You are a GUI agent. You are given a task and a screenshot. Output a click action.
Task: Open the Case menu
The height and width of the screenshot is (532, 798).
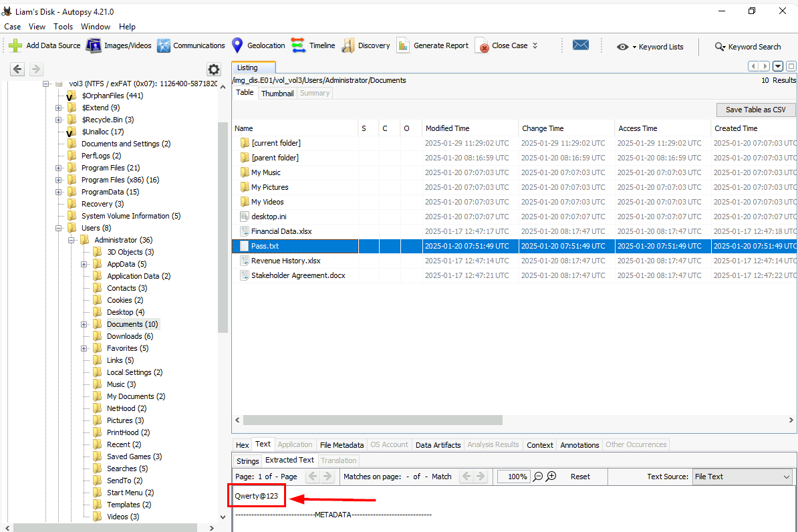coord(13,27)
